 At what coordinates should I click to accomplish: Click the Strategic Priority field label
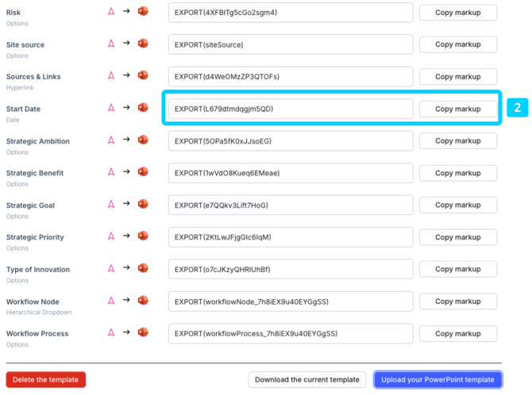[35, 237]
